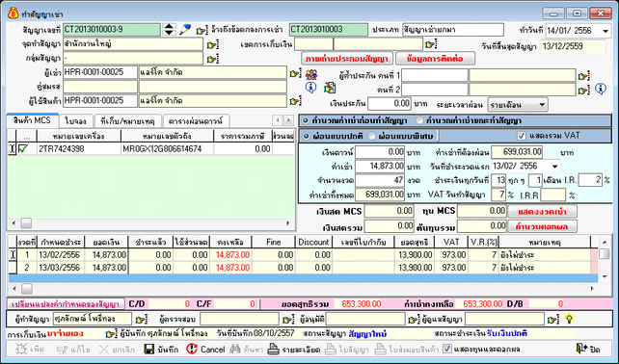Open lookup for guarantor คนที่ 1
Image resolution: width=619 pixels, height=364 pixels.
583,75
